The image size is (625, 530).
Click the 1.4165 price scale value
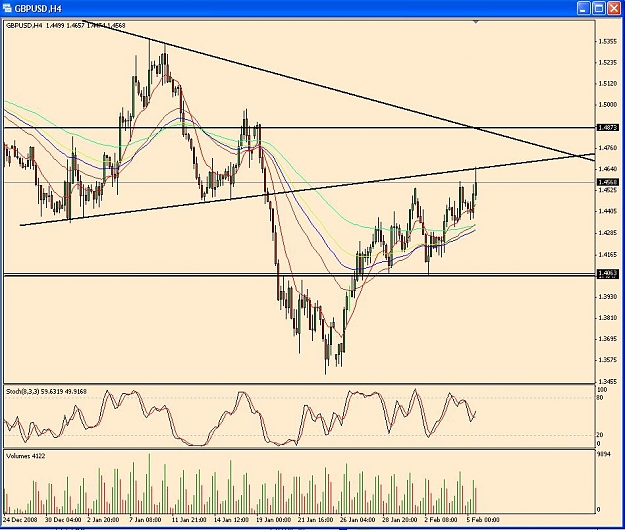click(608, 254)
